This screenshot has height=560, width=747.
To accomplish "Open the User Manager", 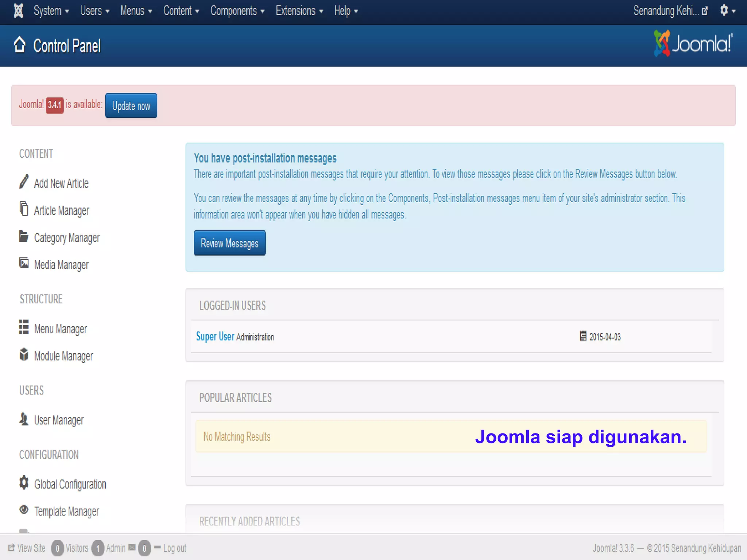I will pos(59,420).
